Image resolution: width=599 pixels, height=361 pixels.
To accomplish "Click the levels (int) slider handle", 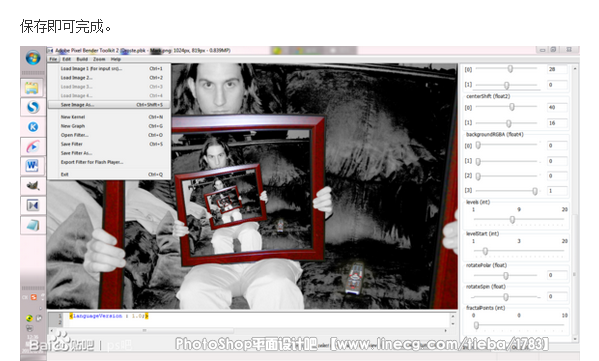I will 512,220.
